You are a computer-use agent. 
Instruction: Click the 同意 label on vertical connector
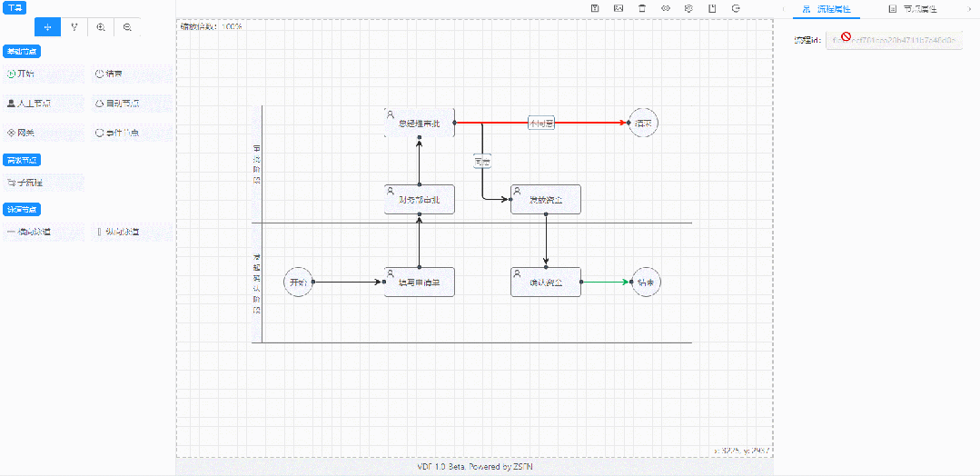click(482, 162)
